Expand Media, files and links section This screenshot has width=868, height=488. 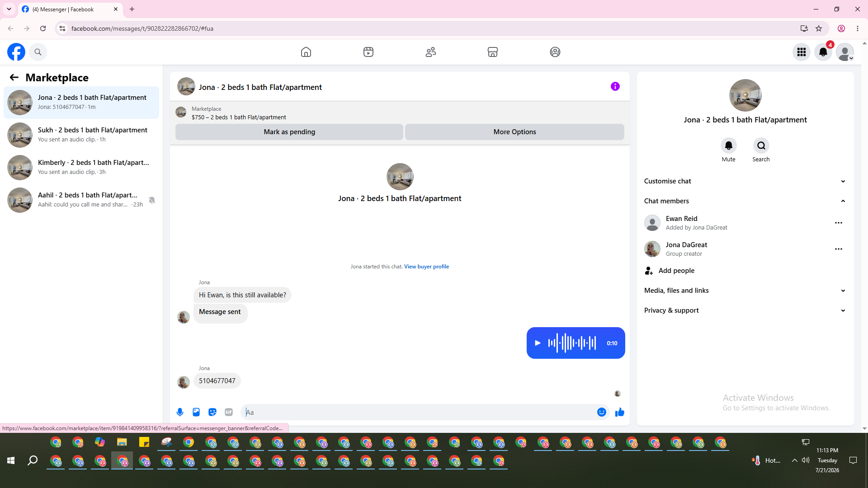tap(745, 291)
